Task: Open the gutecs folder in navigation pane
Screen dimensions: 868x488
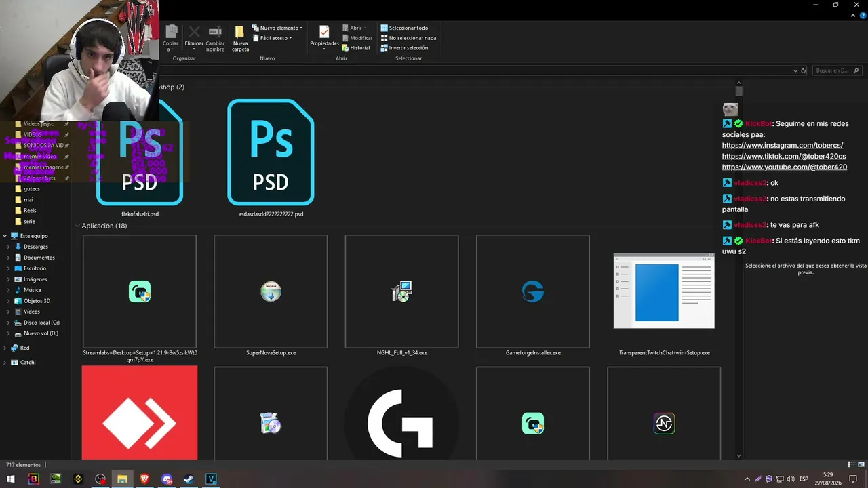Action: pyautogui.click(x=31, y=189)
